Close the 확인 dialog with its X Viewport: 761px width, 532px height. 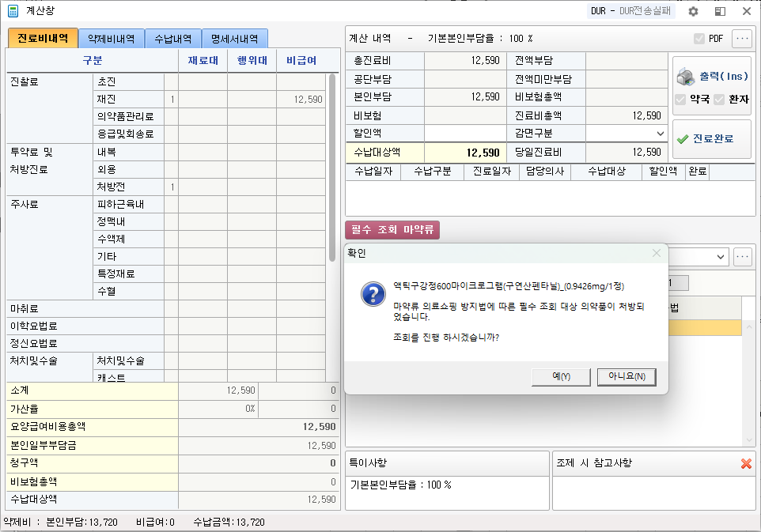tap(656, 253)
